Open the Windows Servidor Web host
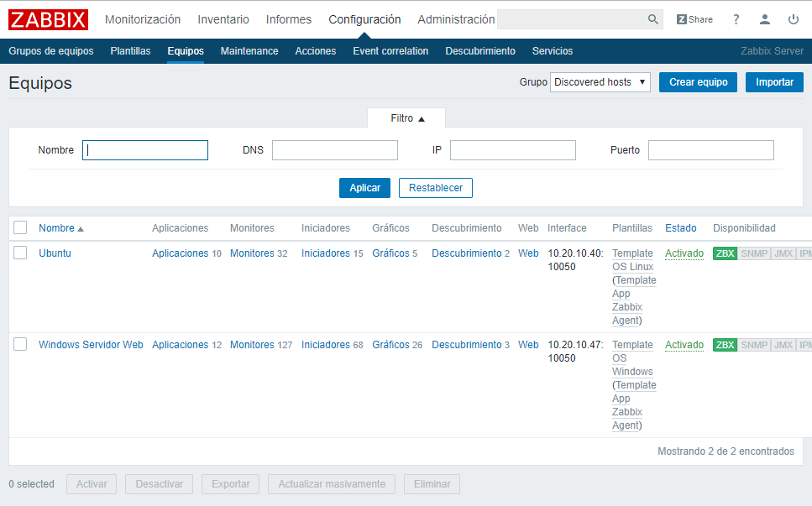Viewport: 812px width, 506px height. tap(91, 345)
